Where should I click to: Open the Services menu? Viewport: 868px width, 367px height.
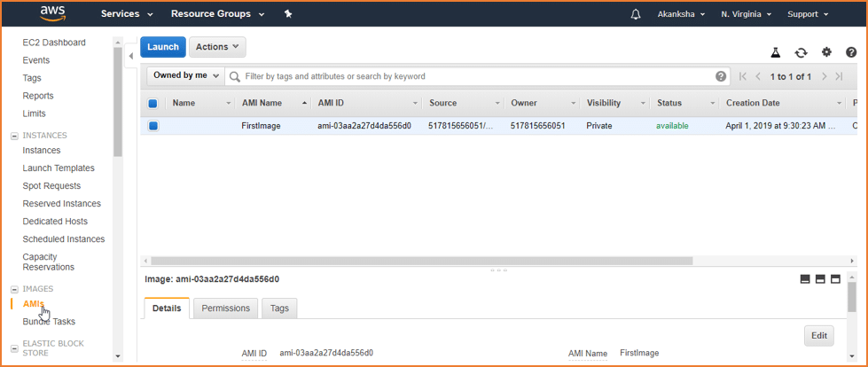[x=127, y=14]
